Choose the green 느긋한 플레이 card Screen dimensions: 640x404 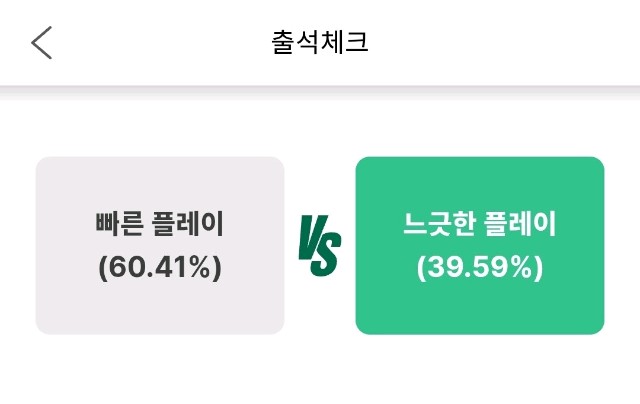point(480,245)
